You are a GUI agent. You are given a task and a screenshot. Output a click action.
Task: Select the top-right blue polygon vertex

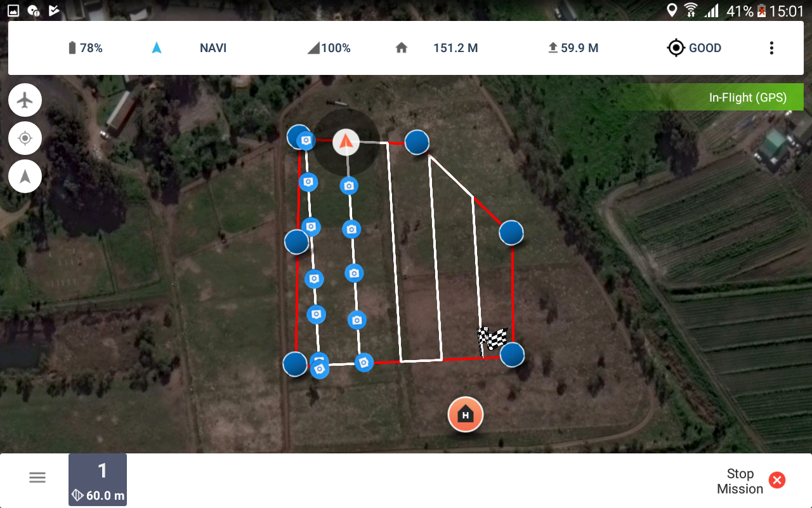(417, 142)
